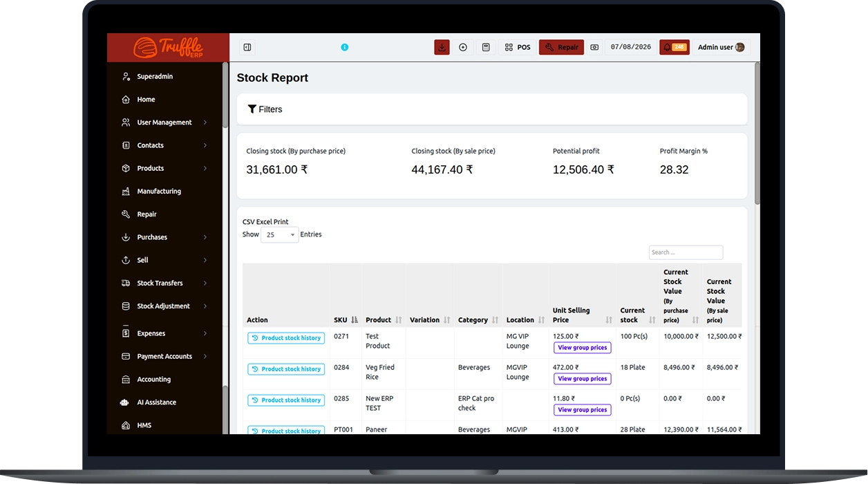Click the Purchases download-arrow icon
The width and height of the screenshot is (868, 484).
[x=126, y=237]
